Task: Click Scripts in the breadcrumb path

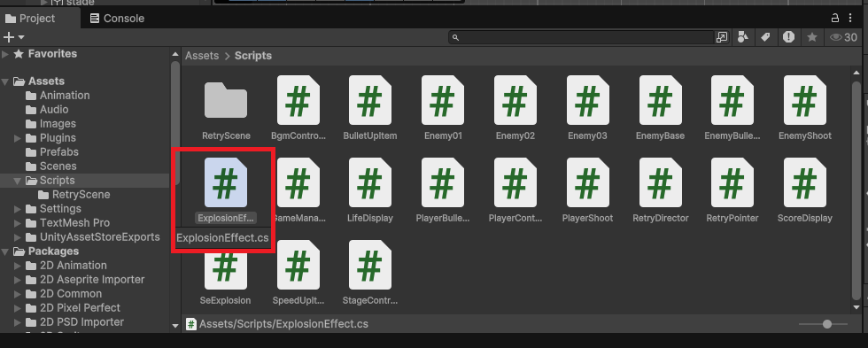Action: tap(253, 56)
